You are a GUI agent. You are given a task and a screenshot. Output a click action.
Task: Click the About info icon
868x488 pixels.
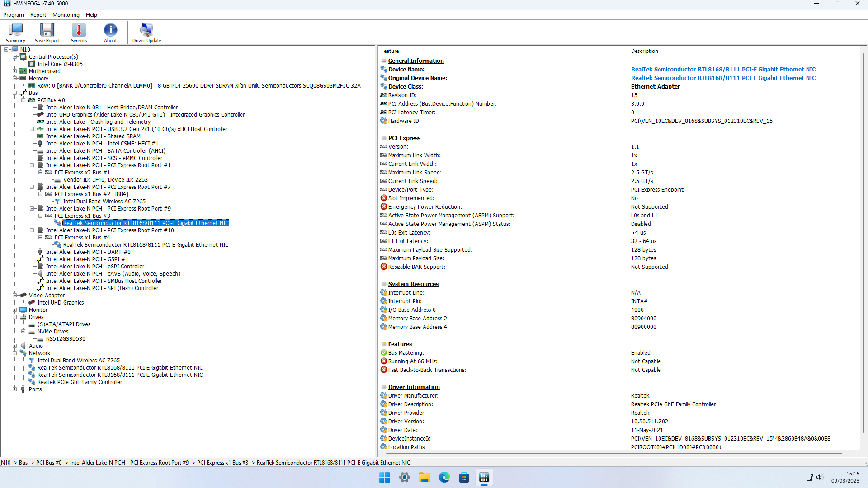(x=110, y=33)
